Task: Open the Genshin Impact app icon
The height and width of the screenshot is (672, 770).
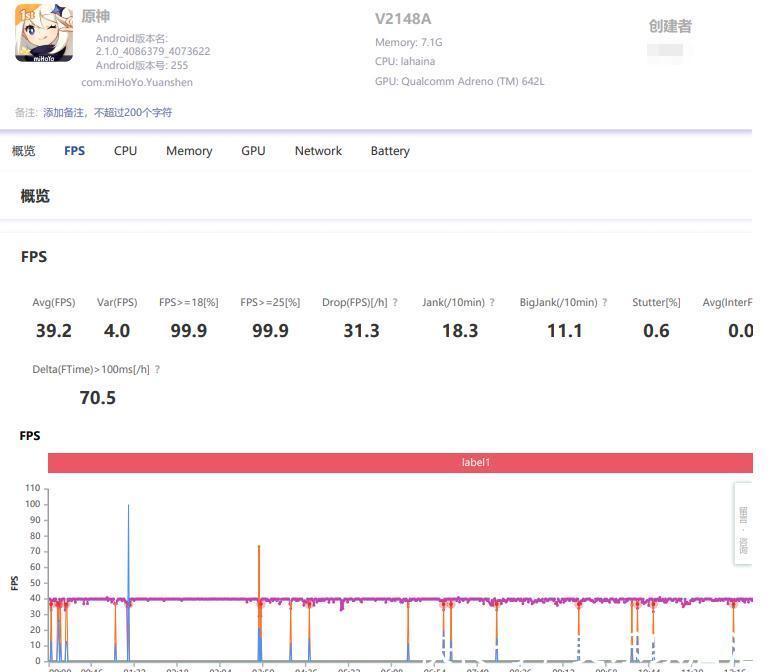Action: click(x=44, y=32)
